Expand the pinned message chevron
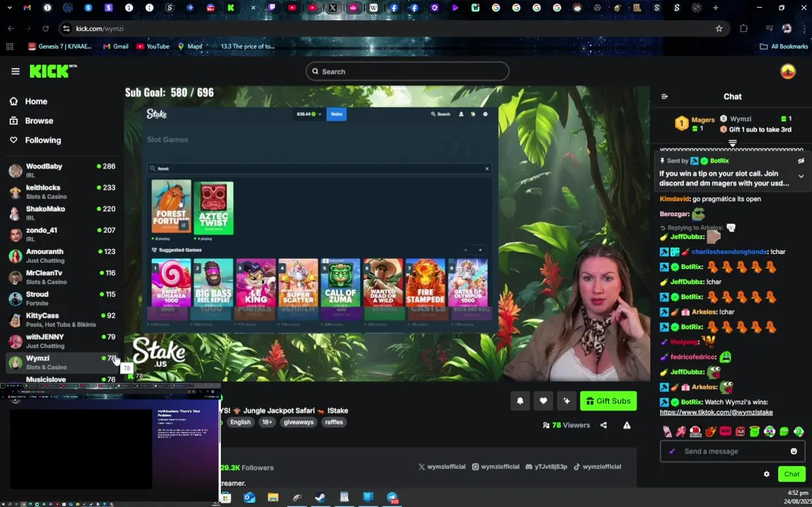812x507 pixels. (801, 176)
